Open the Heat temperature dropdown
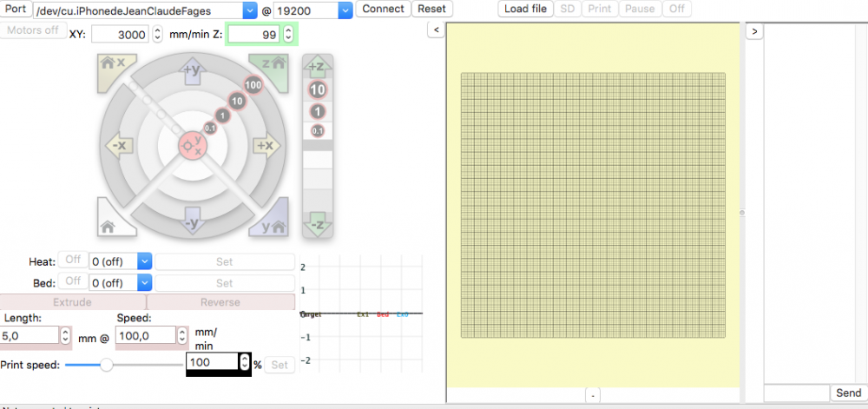The width and height of the screenshot is (868, 409). pyautogui.click(x=144, y=261)
